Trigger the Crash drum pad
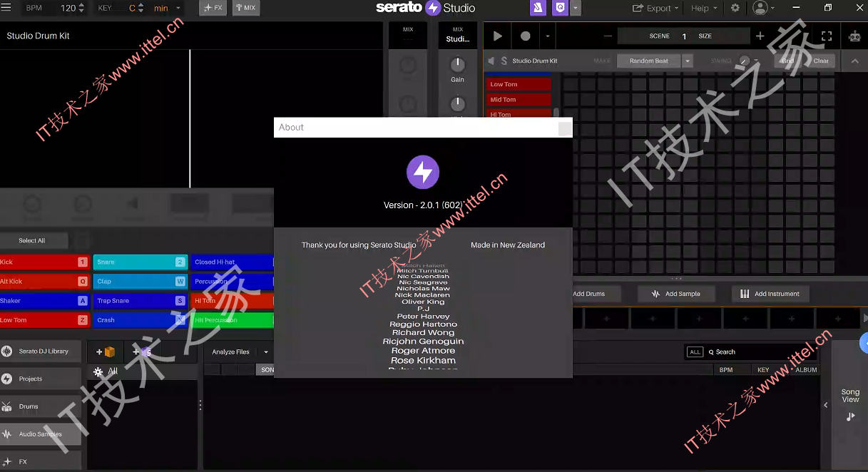This screenshot has width=868, height=472. pyautogui.click(x=141, y=320)
